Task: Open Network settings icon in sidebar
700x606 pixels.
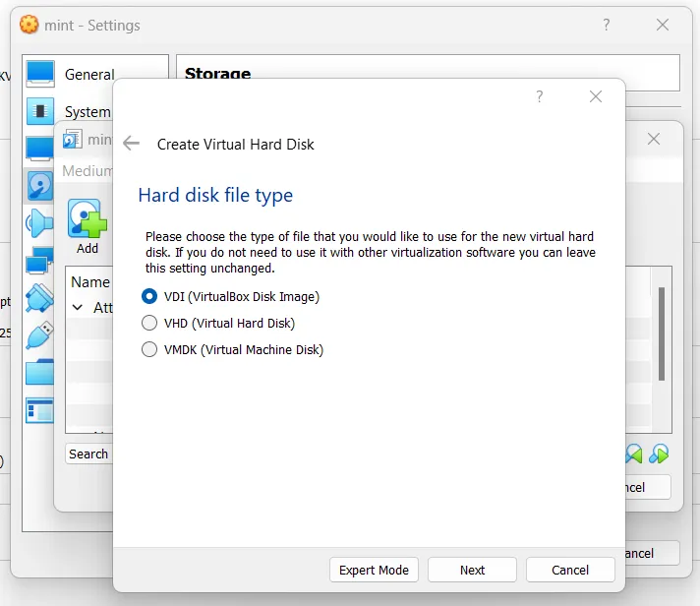Action: point(39,260)
